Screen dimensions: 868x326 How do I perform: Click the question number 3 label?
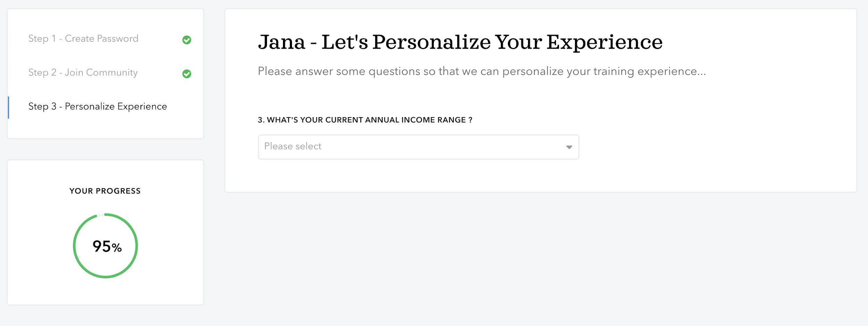[x=261, y=120]
